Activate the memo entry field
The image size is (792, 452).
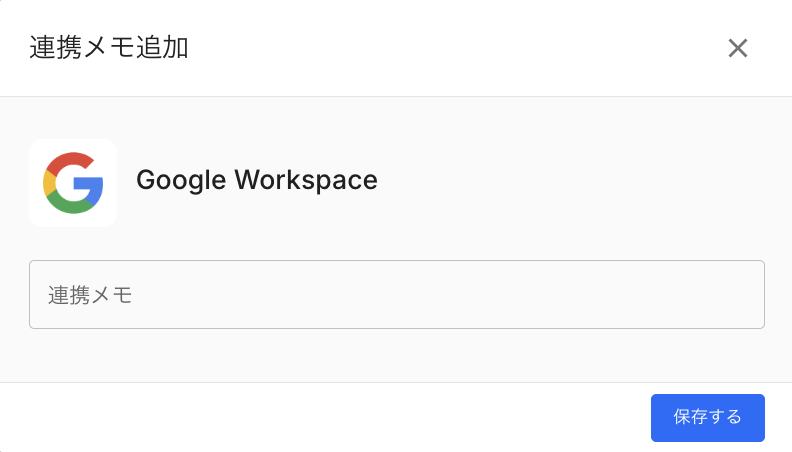[396, 295]
